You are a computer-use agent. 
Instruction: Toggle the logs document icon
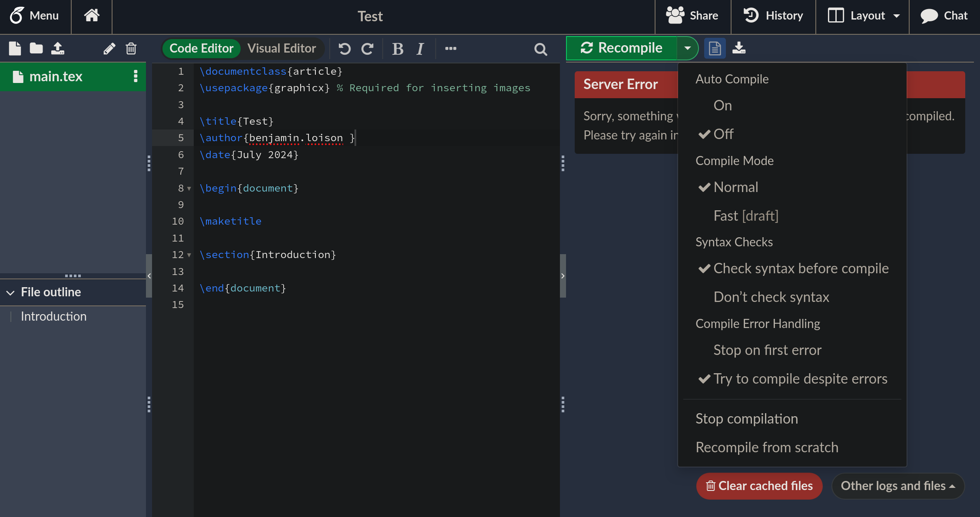(715, 48)
